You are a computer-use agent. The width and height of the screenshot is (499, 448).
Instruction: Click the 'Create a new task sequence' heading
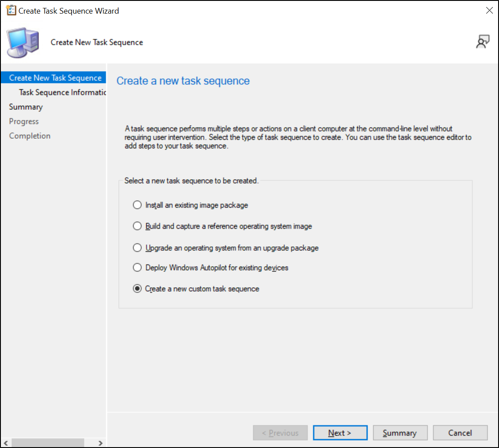point(183,81)
